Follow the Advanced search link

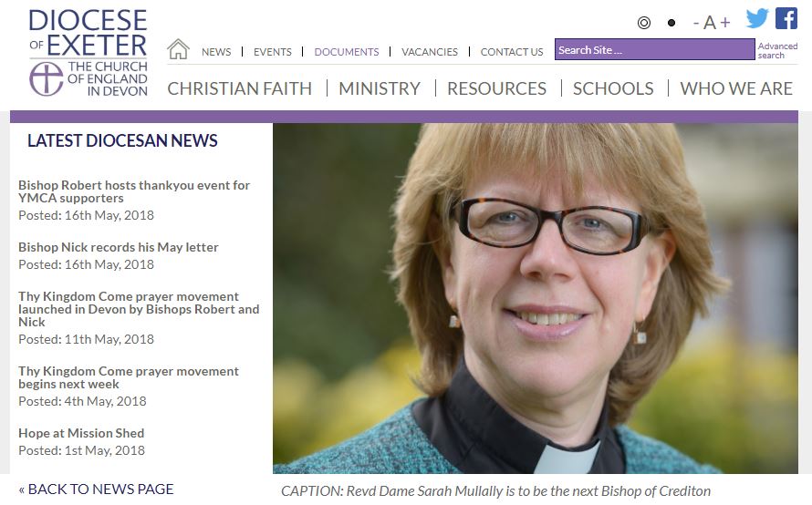coord(777,50)
